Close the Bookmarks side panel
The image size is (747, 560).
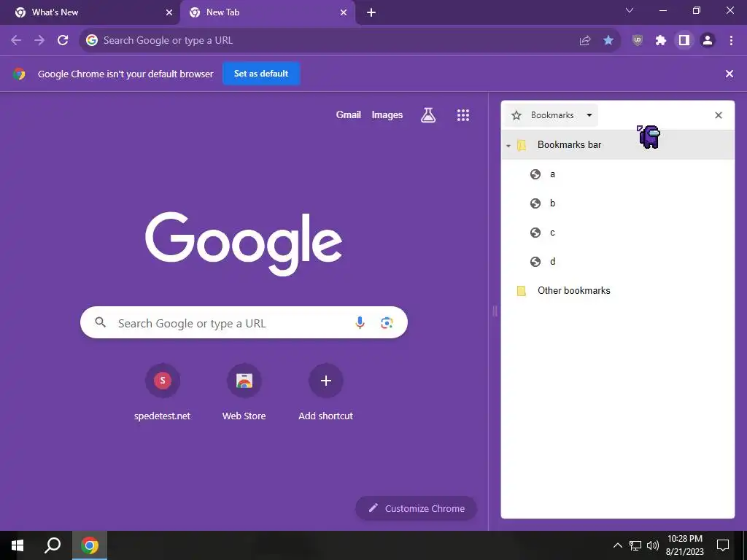(x=719, y=115)
